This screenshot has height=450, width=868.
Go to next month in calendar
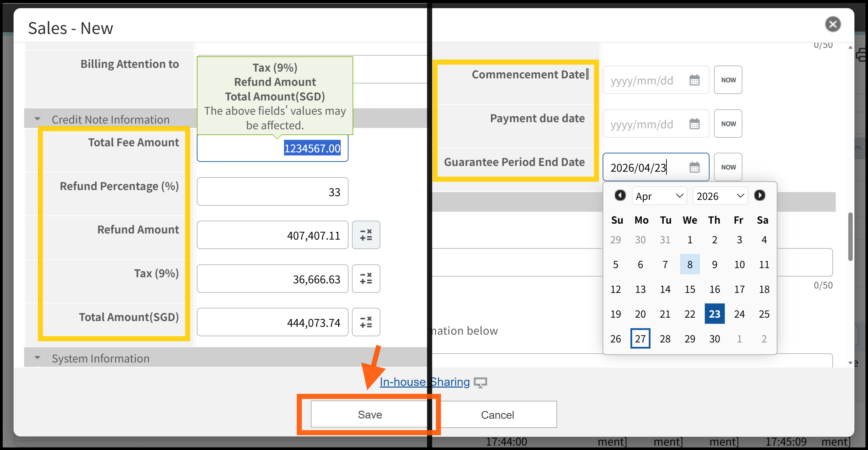coord(759,195)
